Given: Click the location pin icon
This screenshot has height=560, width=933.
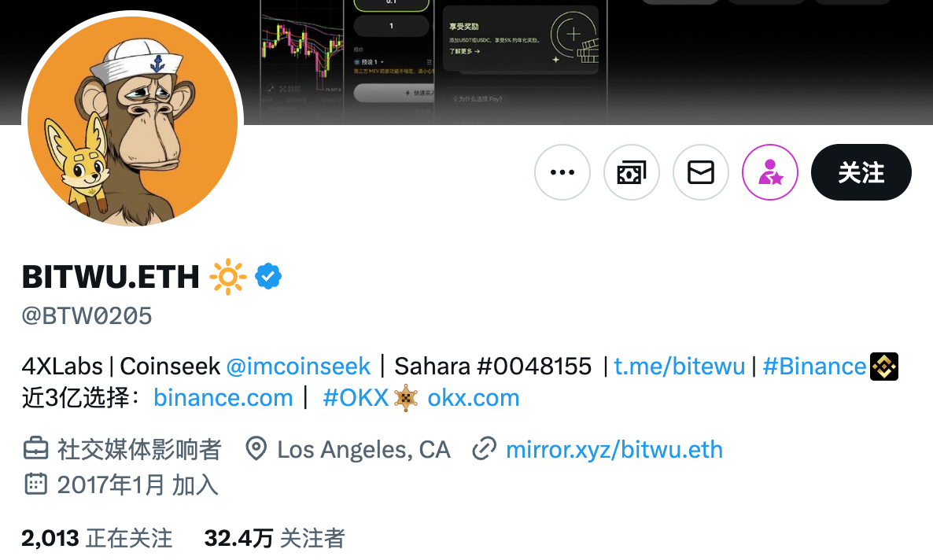Looking at the screenshot, I should (x=256, y=449).
